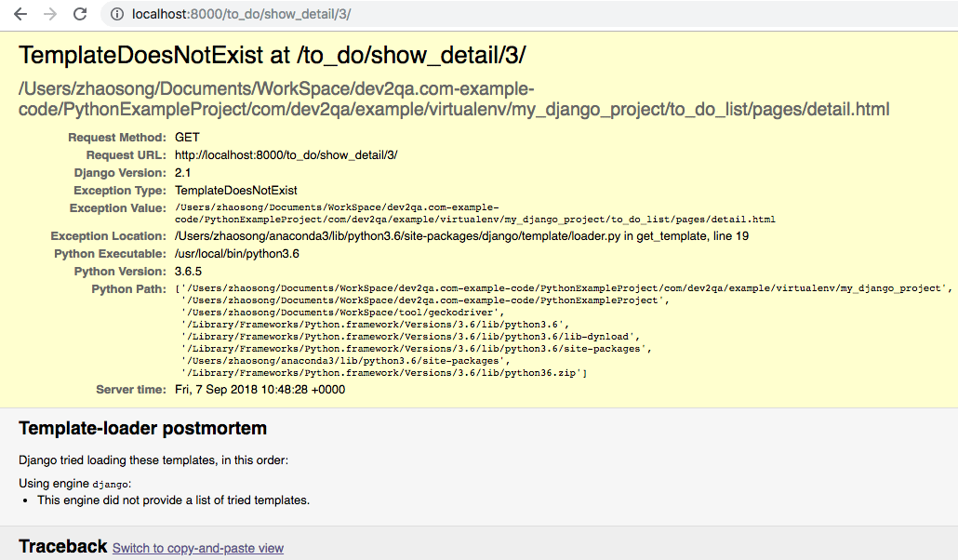Click the Python Executable path value
Image resolution: width=958 pixels, height=560 pixels.
click(x=237, y=254)
